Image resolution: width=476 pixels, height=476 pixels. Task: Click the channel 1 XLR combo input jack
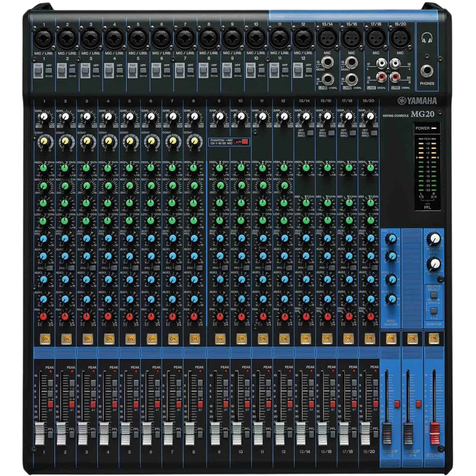tap(43, 39)
